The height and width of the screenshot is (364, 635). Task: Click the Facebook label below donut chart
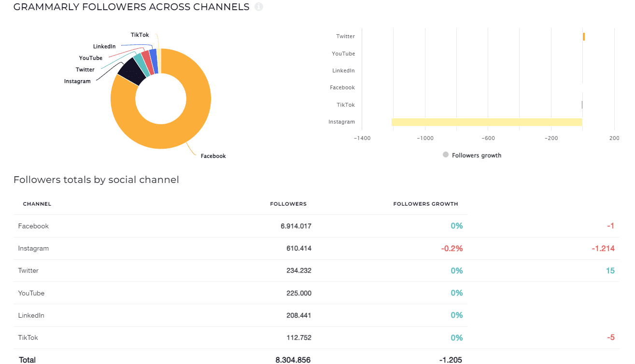pos(213,156)
